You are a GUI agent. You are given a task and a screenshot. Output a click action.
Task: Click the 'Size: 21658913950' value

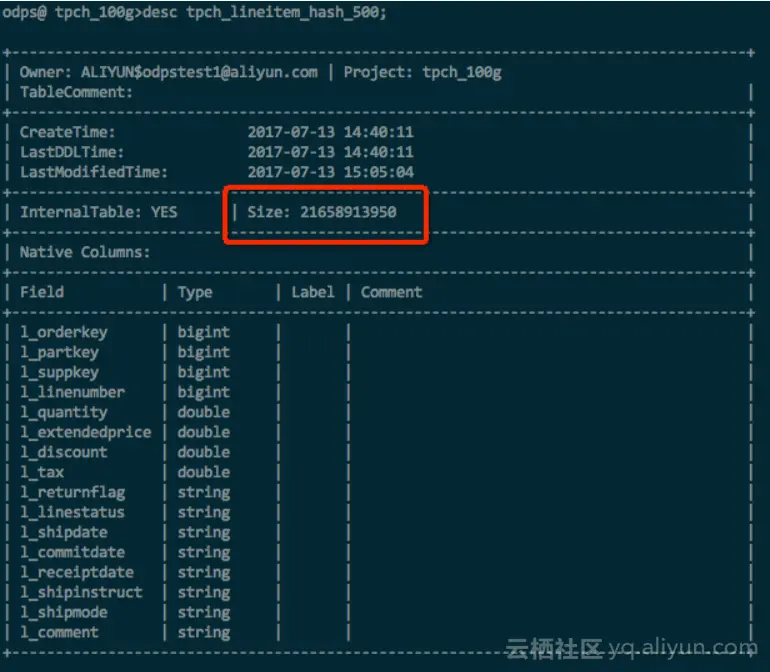(322, 212)
